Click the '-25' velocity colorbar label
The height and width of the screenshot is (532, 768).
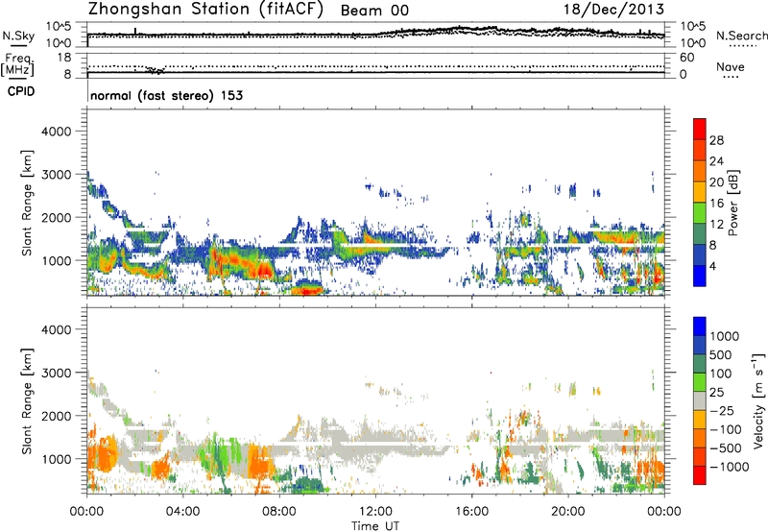point(722,410)
